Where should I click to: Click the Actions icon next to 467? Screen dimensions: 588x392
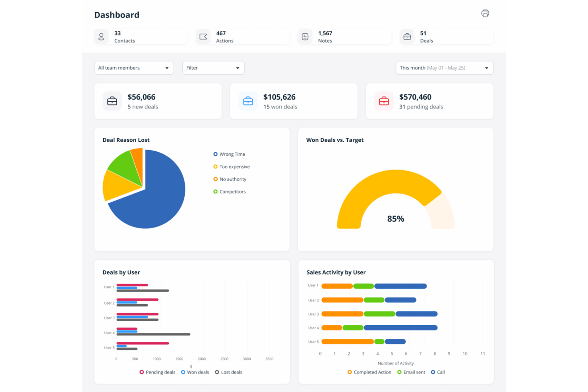(203, 36)
